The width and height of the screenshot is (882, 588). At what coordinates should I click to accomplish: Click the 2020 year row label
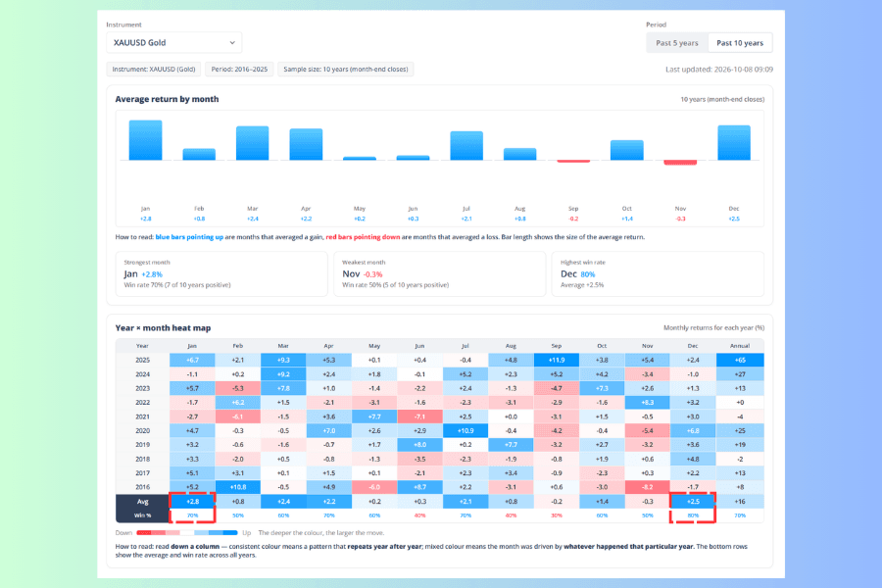[x=143, y=431]
